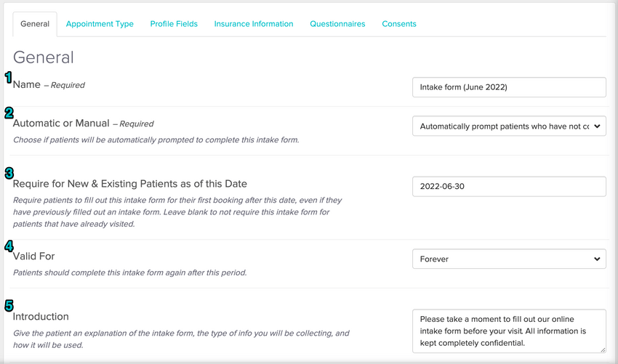Click the Introduction field label
This screenshot has height=364, width=618.
[41, 317]
